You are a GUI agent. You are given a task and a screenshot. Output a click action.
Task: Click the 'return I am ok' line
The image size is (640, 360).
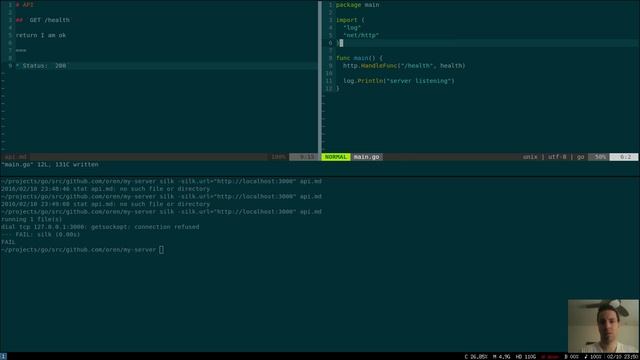click(x=41, y=35)
